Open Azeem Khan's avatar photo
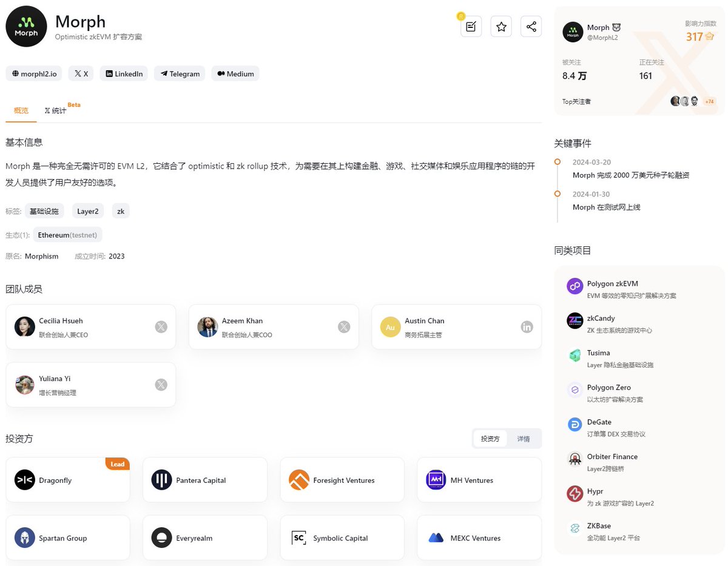The image size is (728, 566). [207, 326]
